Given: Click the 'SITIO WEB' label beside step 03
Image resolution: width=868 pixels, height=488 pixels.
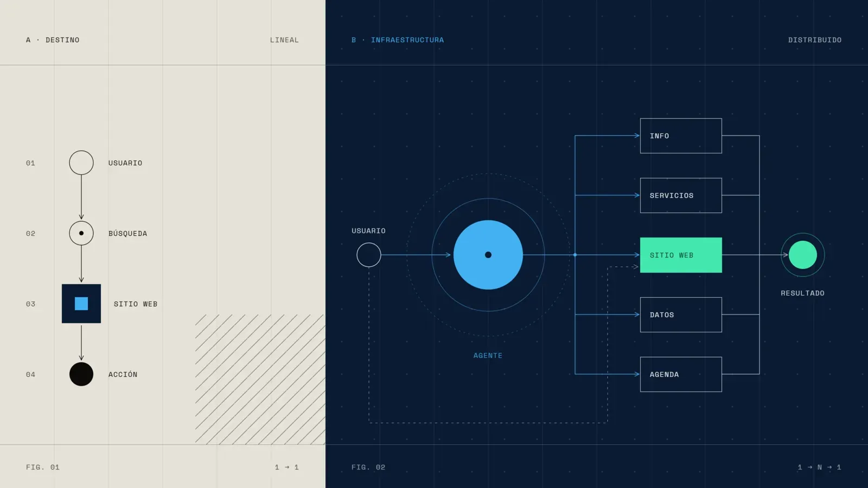Looking at the screenshot, I should pos(136,304).
